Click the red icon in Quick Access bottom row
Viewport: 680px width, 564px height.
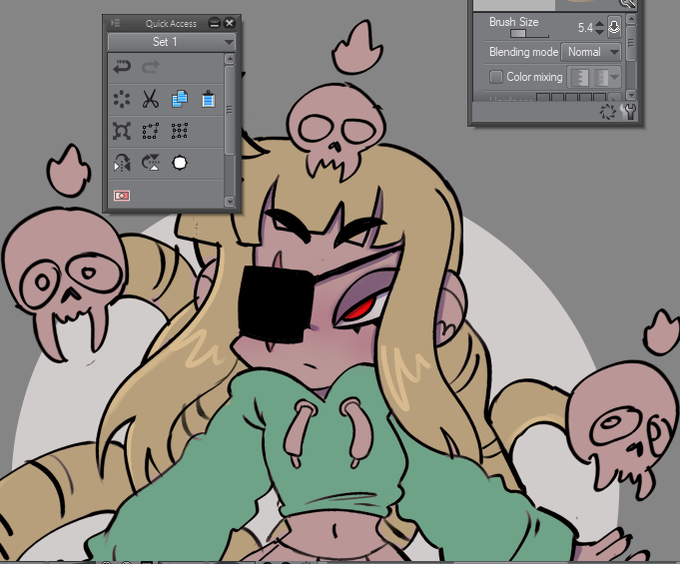[x=122, y=196]
